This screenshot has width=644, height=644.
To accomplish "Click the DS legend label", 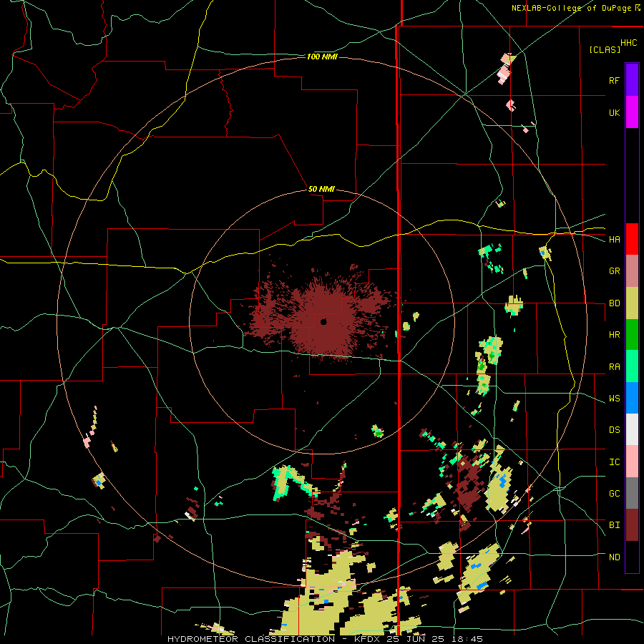I will [614, 430].
